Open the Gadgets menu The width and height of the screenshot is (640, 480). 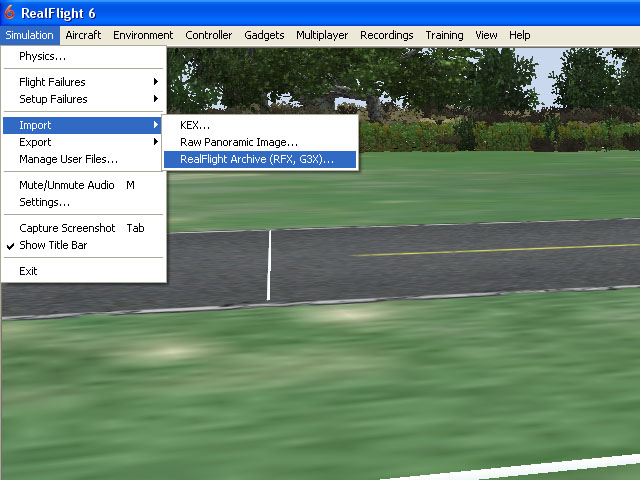pyautogui.click(x=264, y=35)
